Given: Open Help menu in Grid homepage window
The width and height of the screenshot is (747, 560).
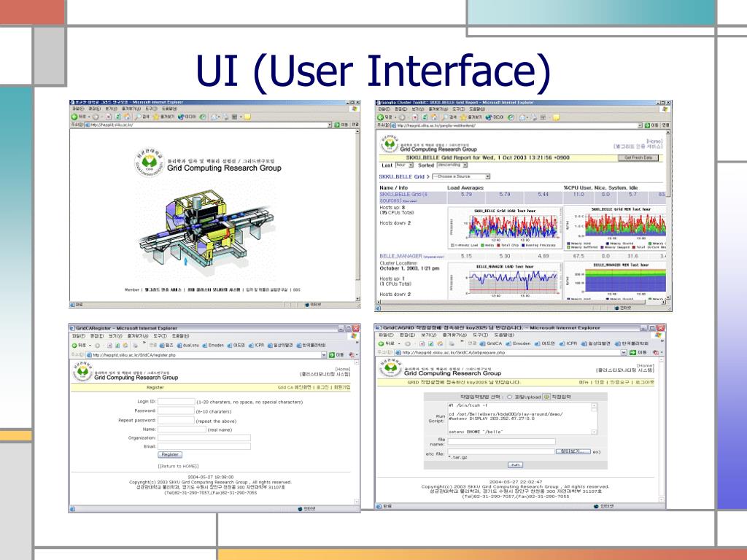Looking at the screenshot, I should [x=169, y=109].
